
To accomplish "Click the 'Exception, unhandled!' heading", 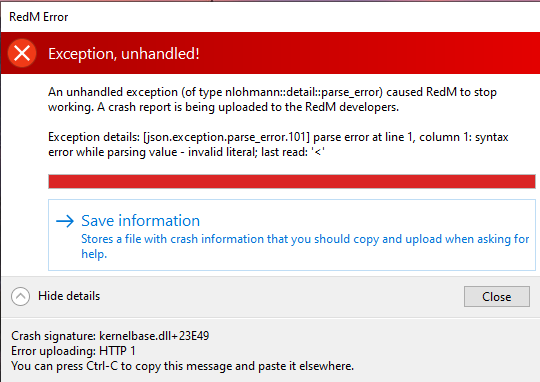I will [124, 54].
